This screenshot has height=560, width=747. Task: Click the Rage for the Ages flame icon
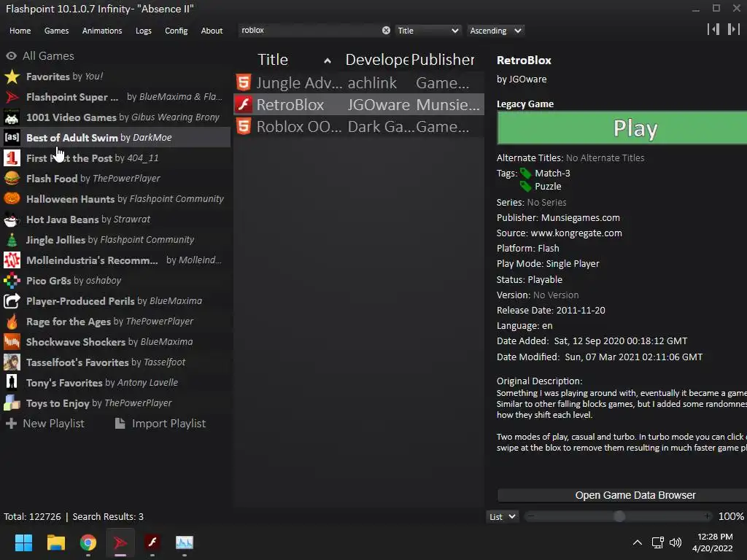tap(12, 322)
